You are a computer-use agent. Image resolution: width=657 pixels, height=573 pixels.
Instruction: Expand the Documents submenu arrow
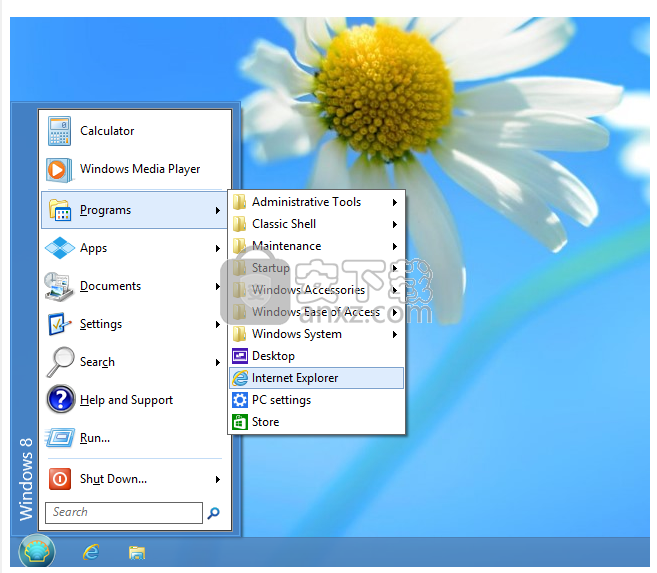tap(218, 286)
